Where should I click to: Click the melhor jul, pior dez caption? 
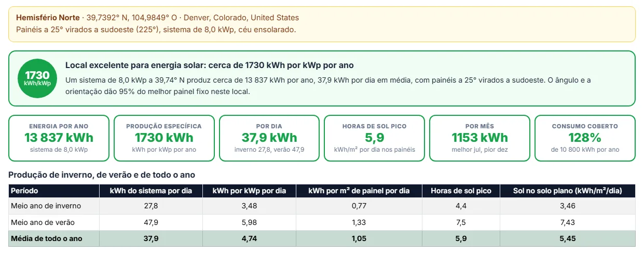coord(479,150)
